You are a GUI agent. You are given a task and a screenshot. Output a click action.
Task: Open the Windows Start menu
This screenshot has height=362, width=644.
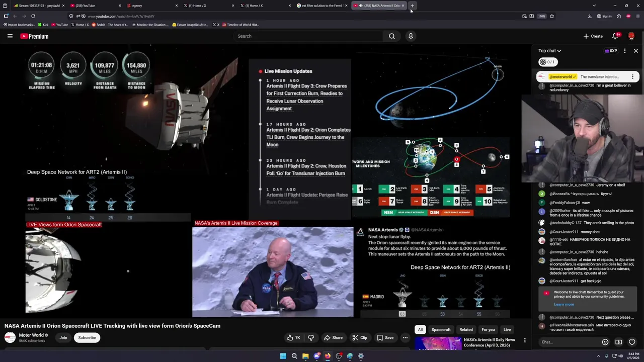click(283, 356)
